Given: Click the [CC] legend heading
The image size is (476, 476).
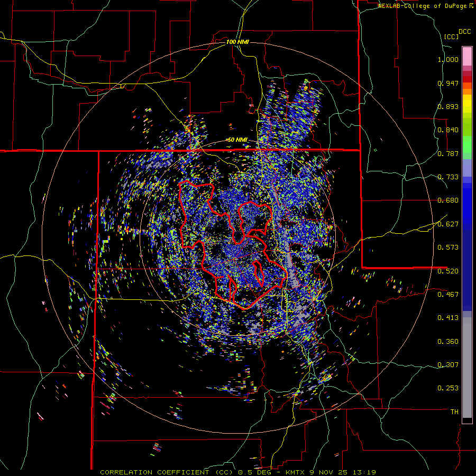Looking at the screenshot, I should [x=451, y=36].
